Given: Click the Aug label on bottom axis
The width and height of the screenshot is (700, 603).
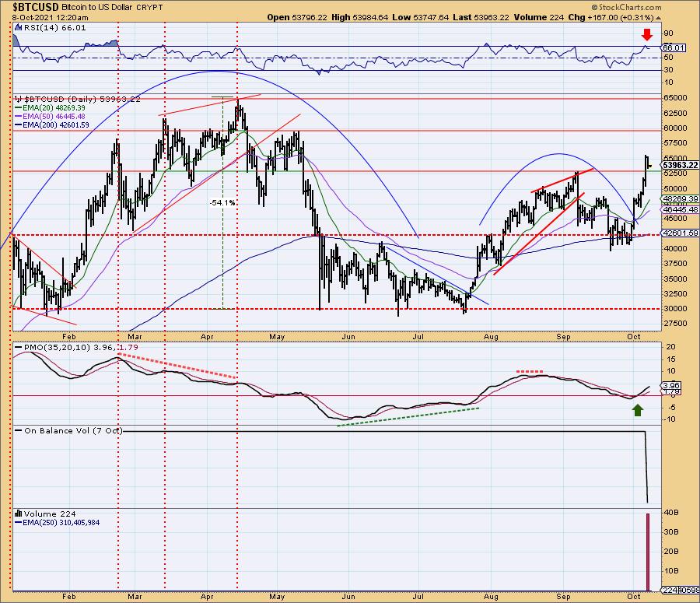Looking at the screenshot, I should pos(491,597).
